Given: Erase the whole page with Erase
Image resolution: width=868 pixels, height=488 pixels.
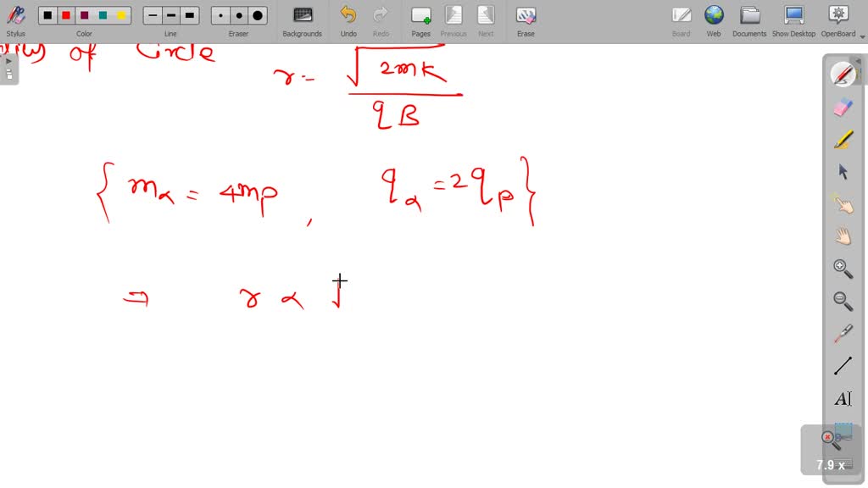Looking at the screenshot, I should point(526,20).
